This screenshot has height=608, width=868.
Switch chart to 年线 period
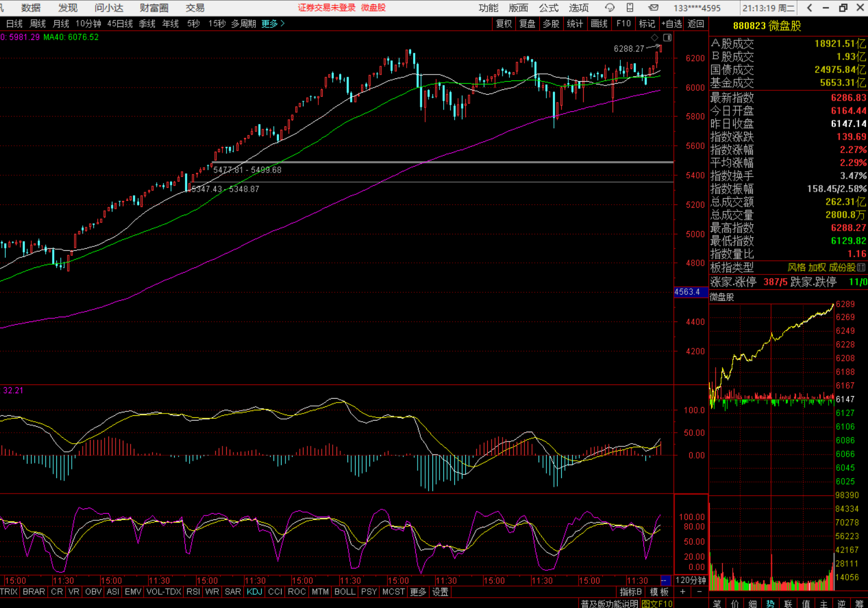[170, 24]
